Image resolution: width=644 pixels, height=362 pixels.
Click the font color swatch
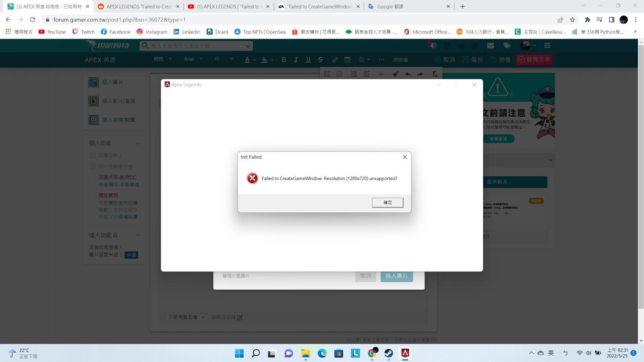247,60
